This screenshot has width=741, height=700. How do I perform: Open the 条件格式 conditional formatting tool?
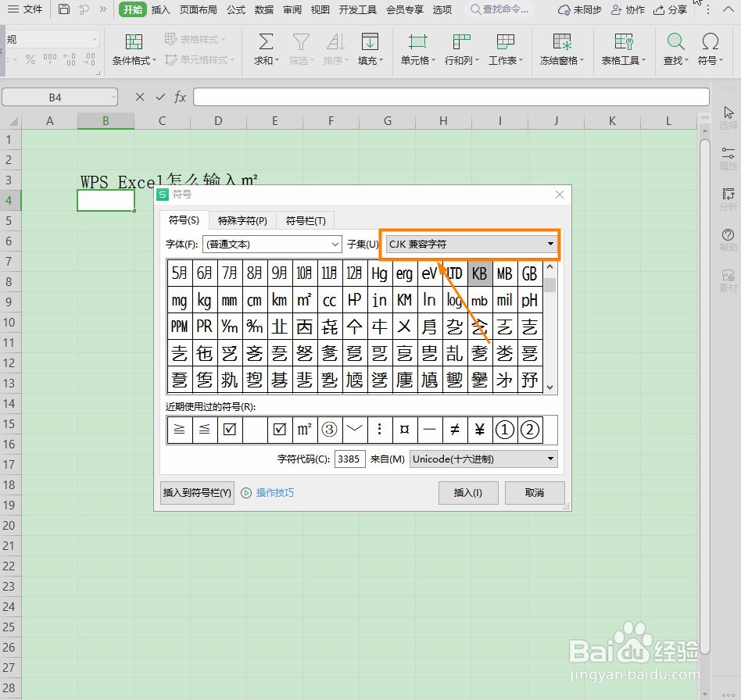pos(134,49)
